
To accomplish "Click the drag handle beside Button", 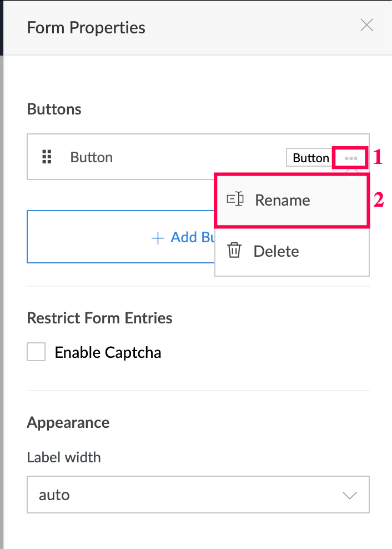I will click(x=47, y=157).
